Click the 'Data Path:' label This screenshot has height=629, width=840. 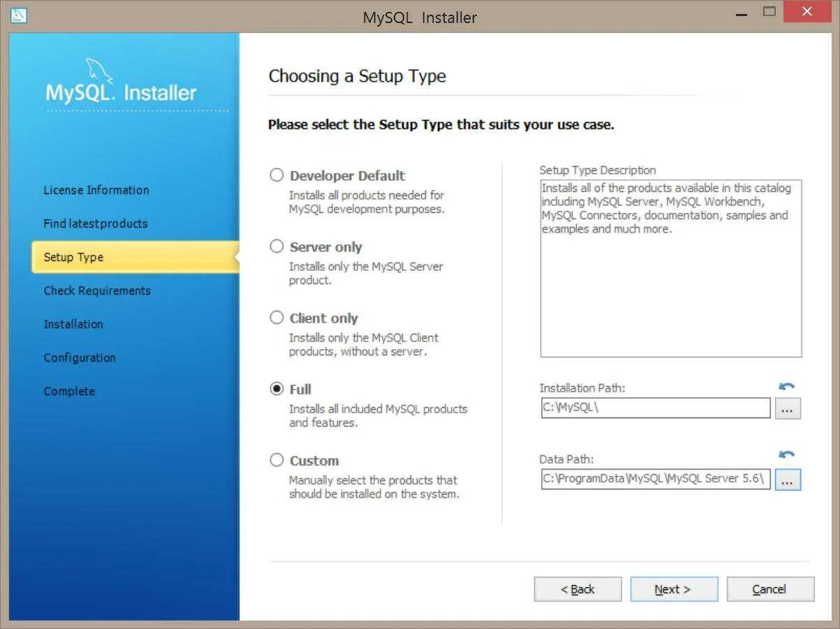click(566, 459)
